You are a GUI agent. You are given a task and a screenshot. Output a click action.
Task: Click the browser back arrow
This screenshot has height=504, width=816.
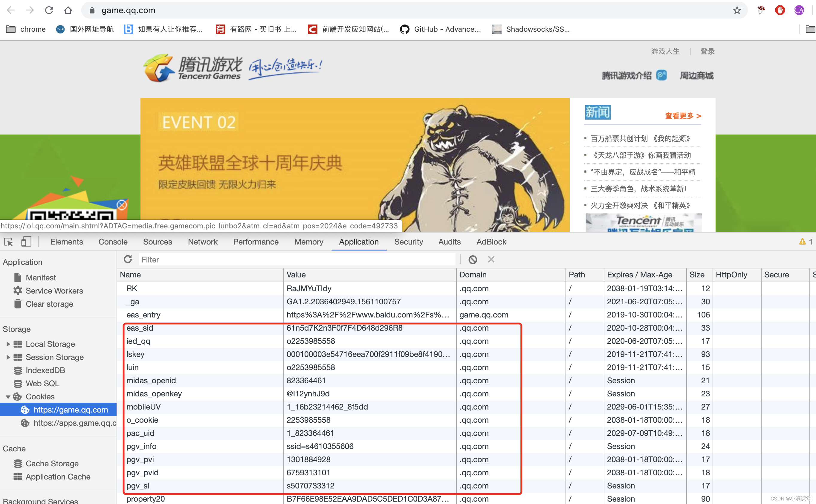(11, 10)
